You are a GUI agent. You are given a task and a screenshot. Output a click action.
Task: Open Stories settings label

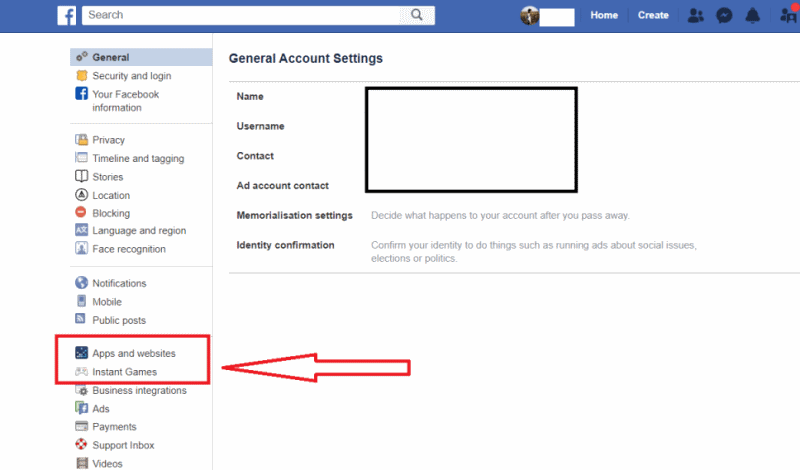pyautogui.click(x=108, y=177)
